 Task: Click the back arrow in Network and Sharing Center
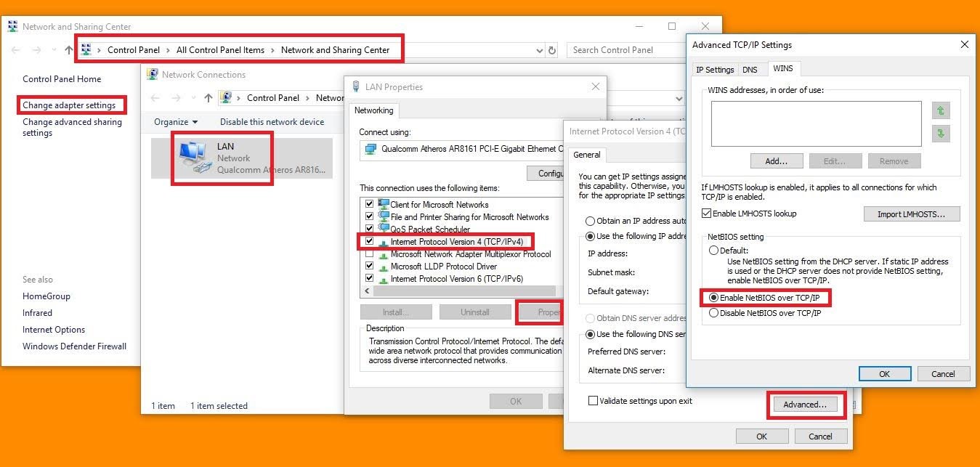point(16,50)
